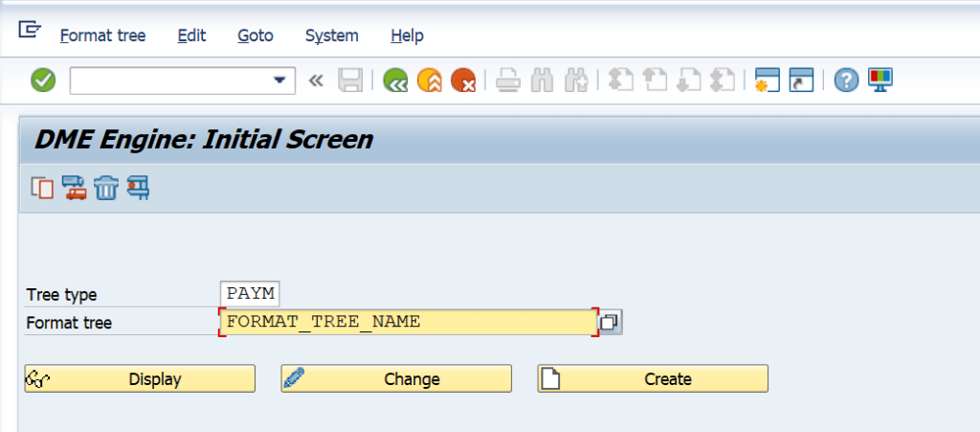Click the Generate Shortcut icon

(801, 80)
